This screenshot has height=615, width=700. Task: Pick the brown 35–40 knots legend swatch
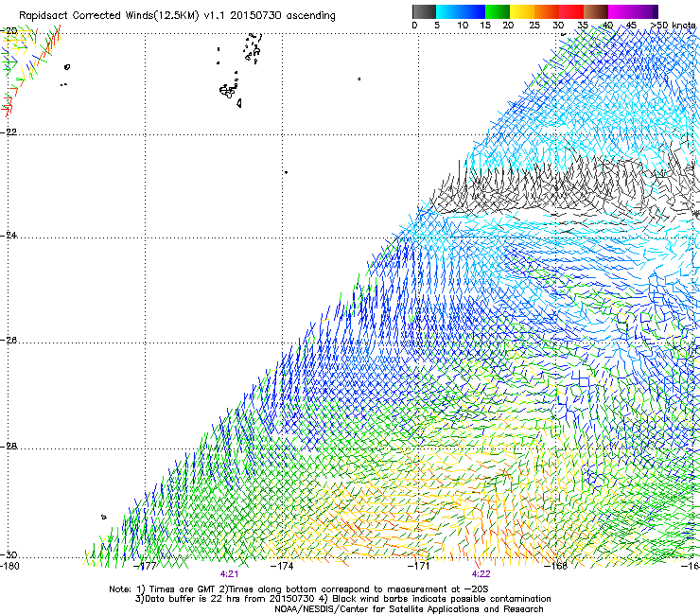click(x=596, y=11)
